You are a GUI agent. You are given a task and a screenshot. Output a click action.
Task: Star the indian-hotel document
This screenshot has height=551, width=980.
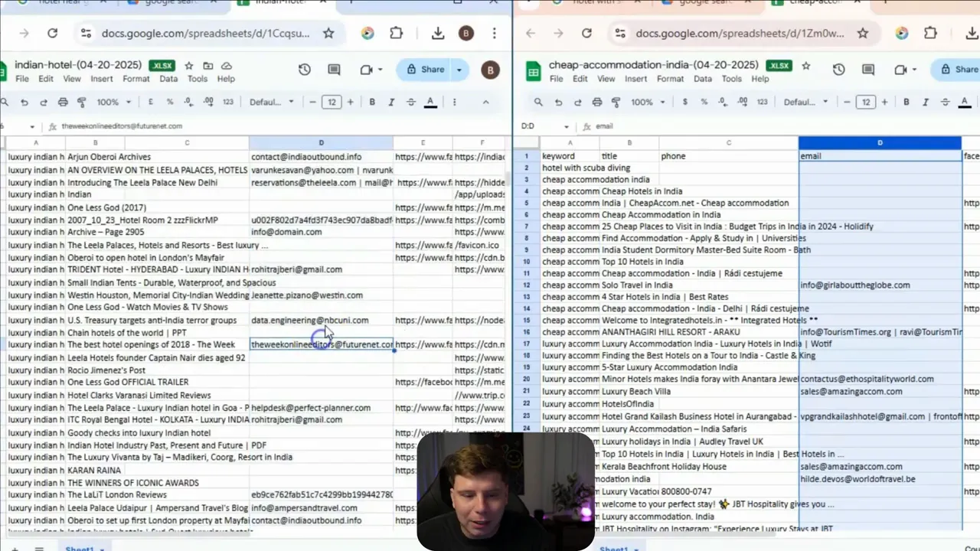(x=188, y=66)
